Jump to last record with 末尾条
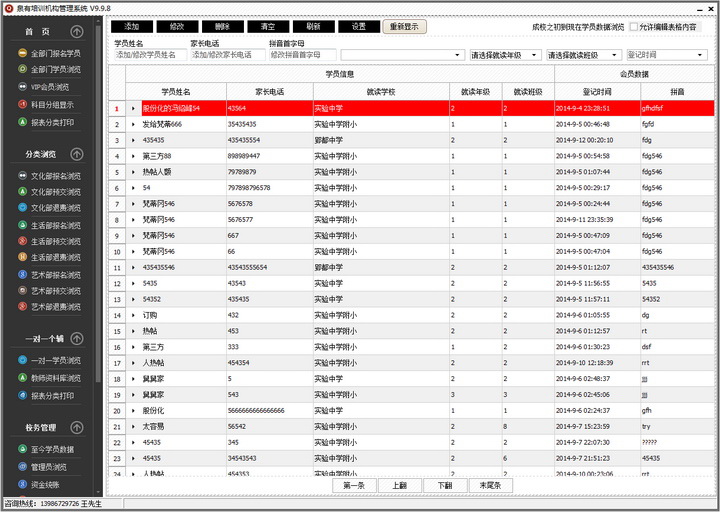 coord(490,485)
